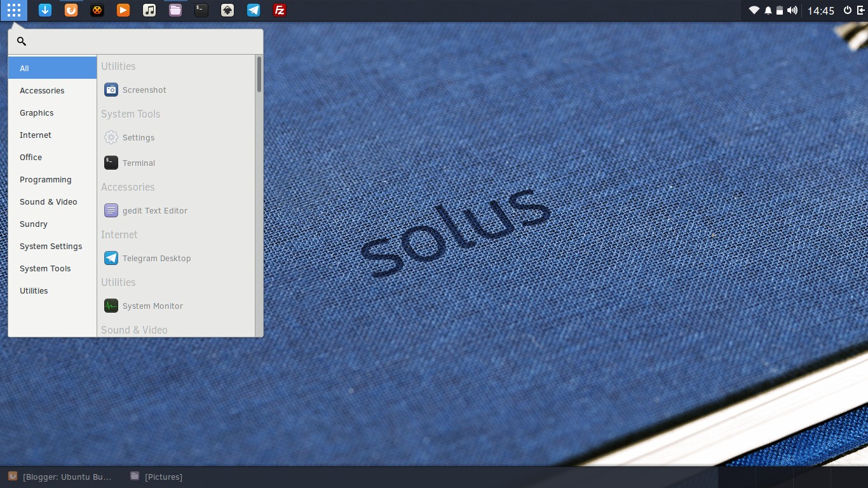The height and width of the screenshot is (488, 868).
Task: Open the 14:45 clock applet
Action: pos(821,11)
